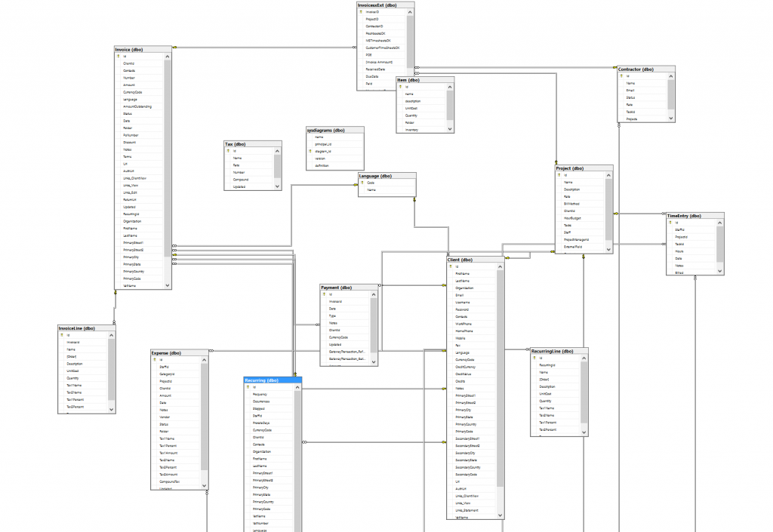Click the primary key icon in Invoice table
This screenshot has height=532, width=773.
coord(117,57)
